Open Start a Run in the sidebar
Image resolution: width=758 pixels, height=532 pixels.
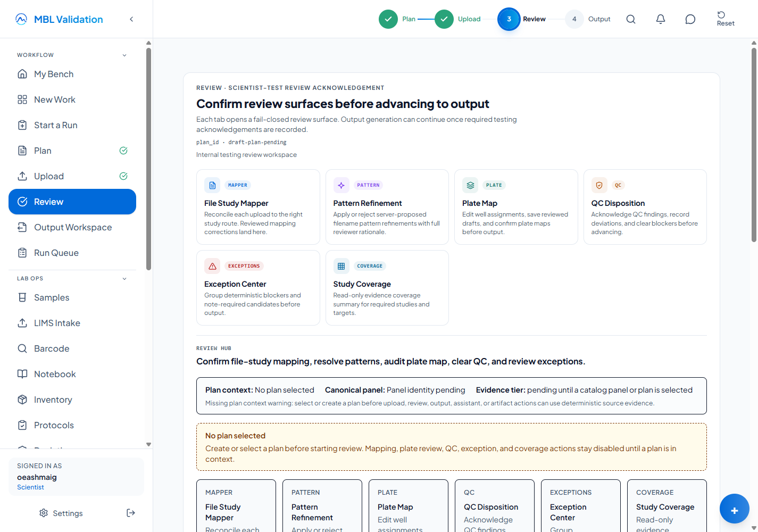point(72,125)
